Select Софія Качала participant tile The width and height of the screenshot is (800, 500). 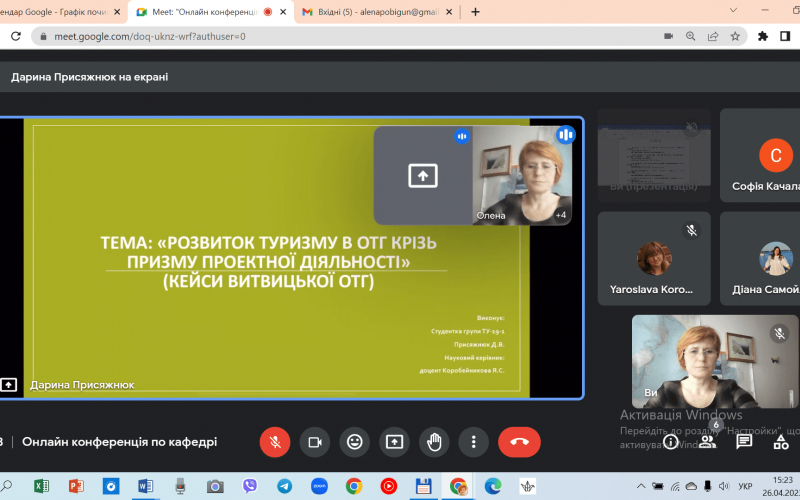(760, 155)
